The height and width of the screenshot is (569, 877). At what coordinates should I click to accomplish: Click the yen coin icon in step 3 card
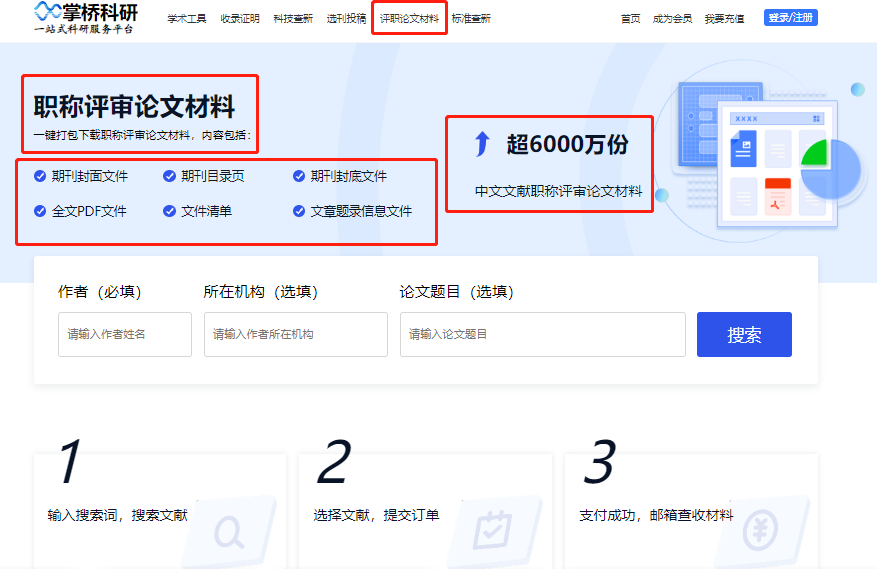[x=760, y=530]
